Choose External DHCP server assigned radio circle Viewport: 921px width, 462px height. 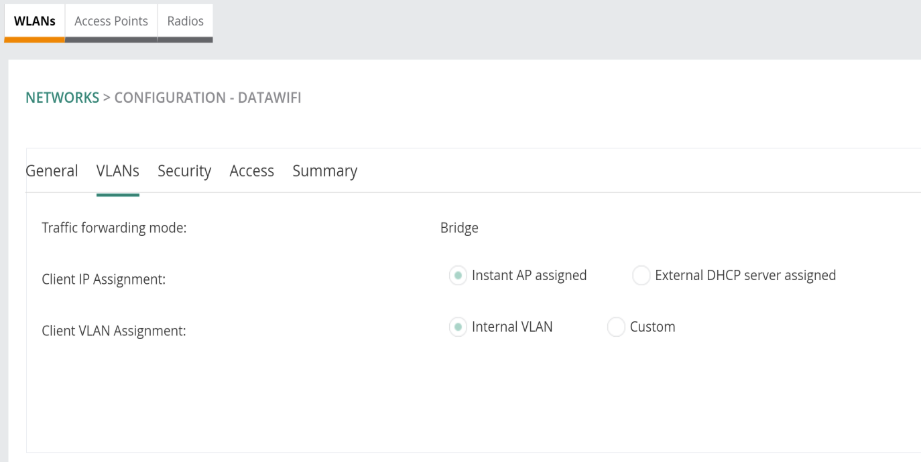641,275
